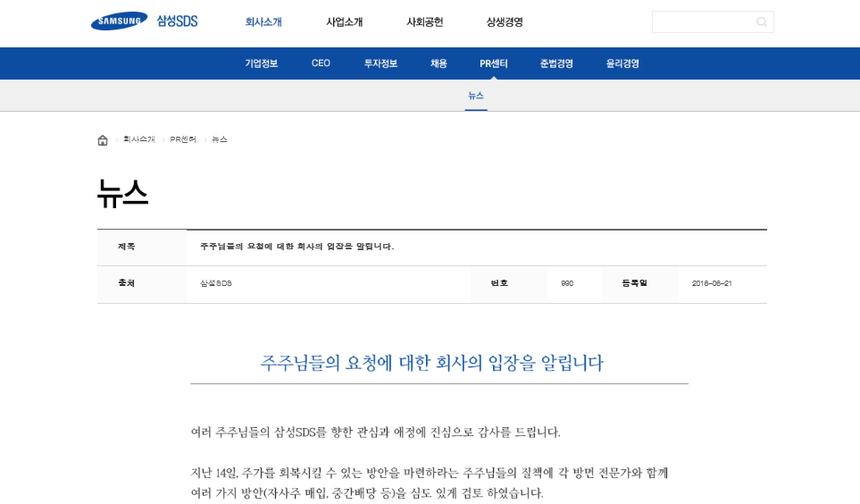Click 뉴스 in the breadcrumb trail
Screen dimensions: 860x504
point(220,140)
